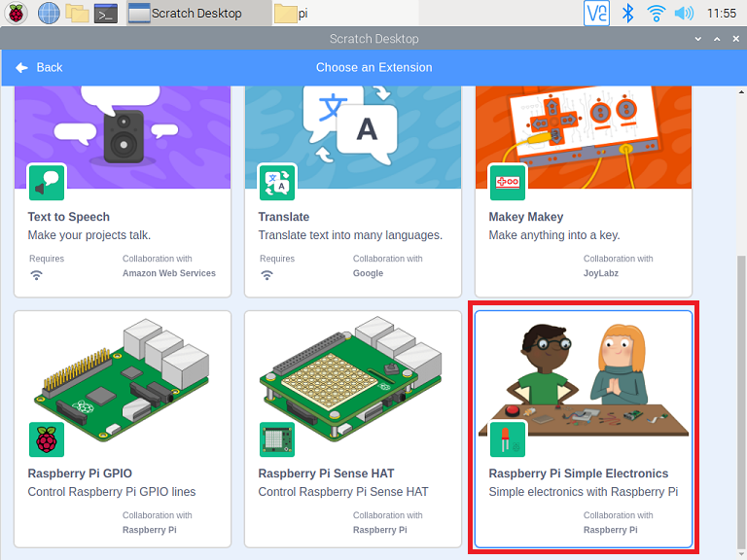Click the Text to Speech speaker artwork

point(123,137)
